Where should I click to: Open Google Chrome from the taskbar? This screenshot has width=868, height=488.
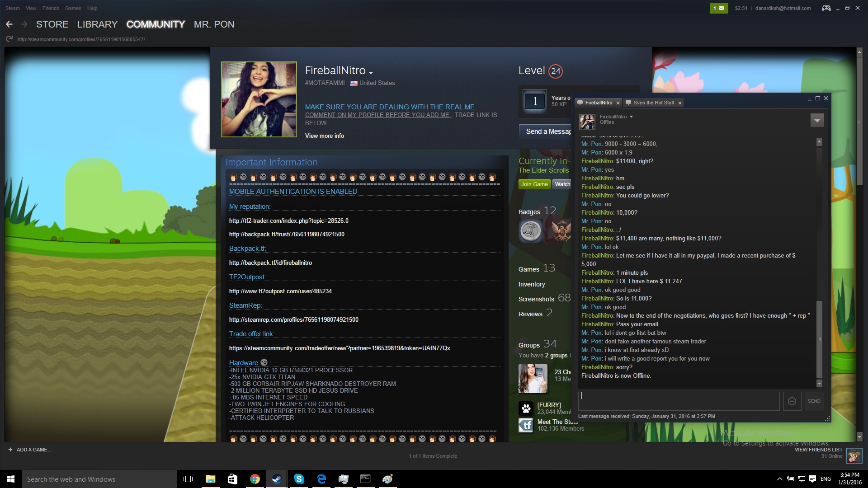pyautogui.click(x=255, y=479)
